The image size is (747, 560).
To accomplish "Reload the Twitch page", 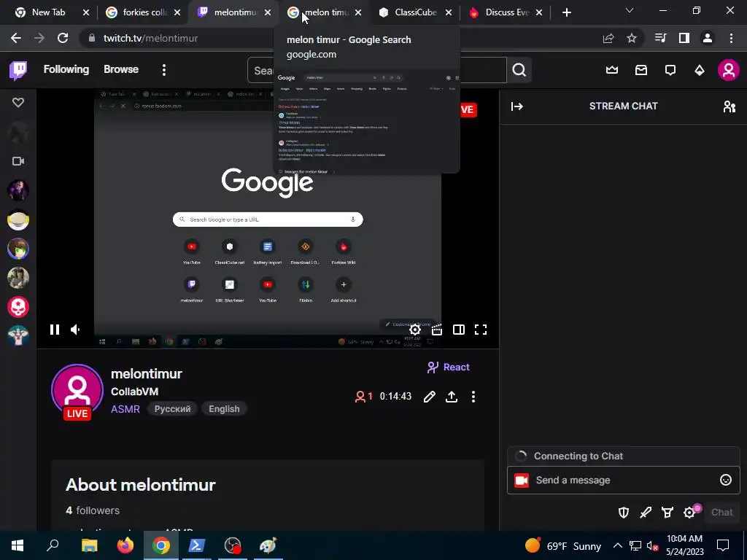I will pos(63,39).
